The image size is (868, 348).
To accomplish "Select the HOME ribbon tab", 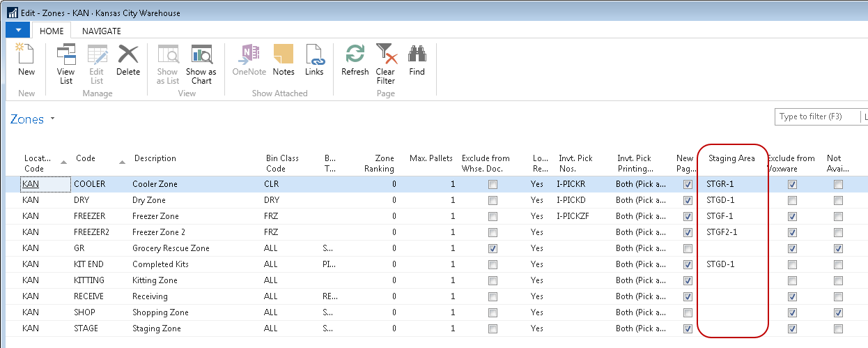I will [52, 31].
